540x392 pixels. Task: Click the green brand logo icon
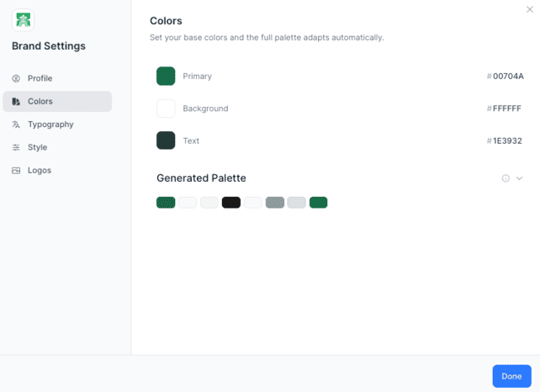coord(23,20)
